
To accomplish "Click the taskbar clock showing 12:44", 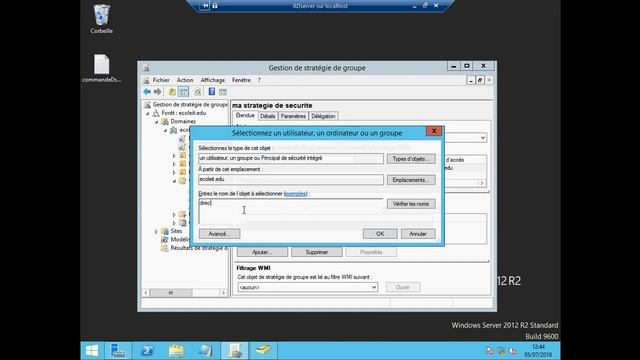I will click(538, 351).
